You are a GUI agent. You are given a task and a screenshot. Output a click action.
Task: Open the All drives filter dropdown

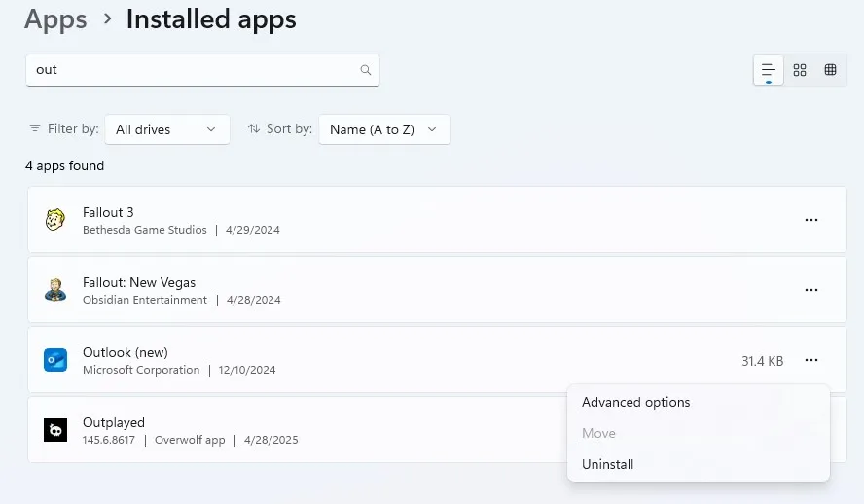coord(167,129)
